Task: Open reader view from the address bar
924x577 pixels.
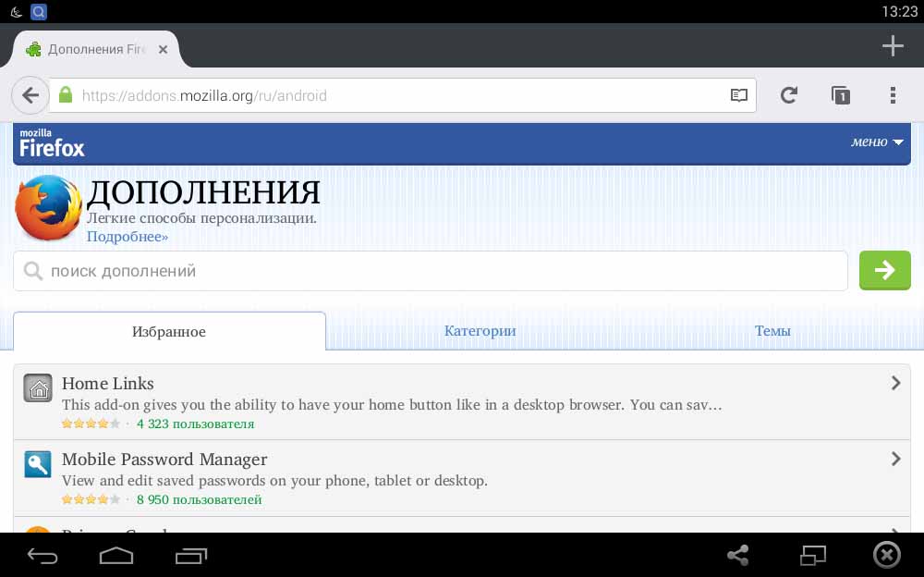Action: click(738, 95)
